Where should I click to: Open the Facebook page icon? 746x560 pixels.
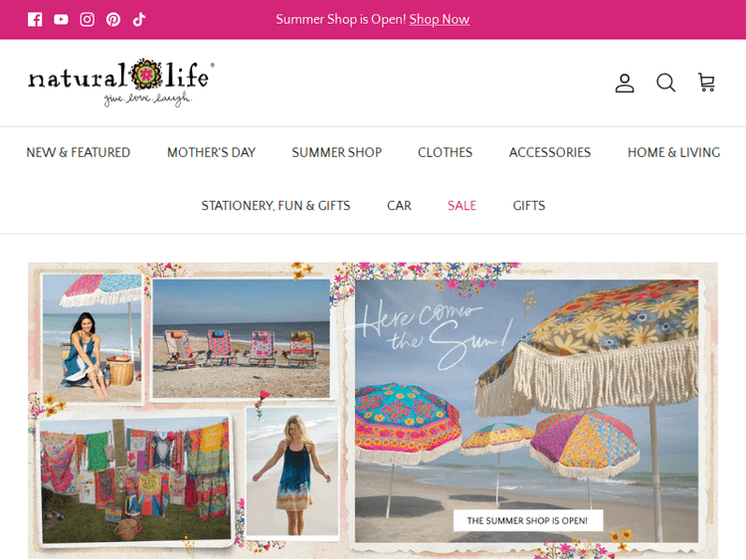point(35,20)
